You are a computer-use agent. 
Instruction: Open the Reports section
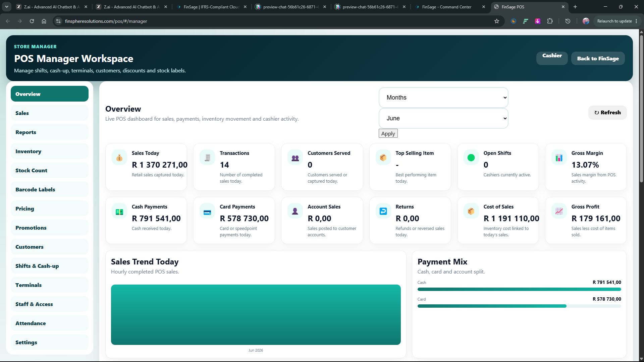point(50,132)
